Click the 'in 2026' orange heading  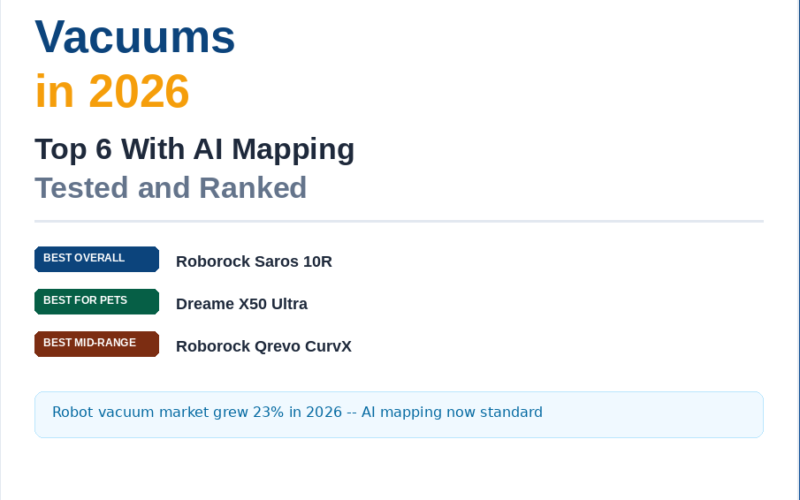[112, 91]
